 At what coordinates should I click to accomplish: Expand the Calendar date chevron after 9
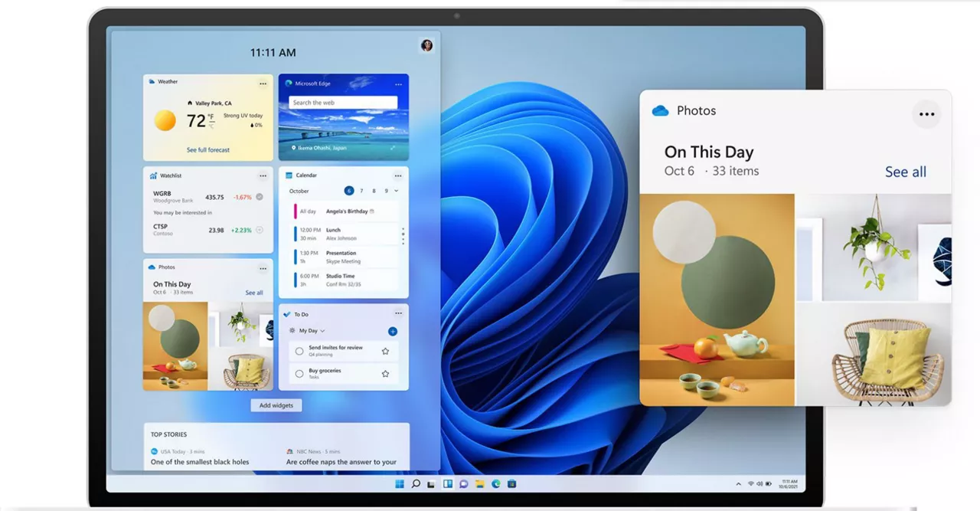[x=397, y=191]
